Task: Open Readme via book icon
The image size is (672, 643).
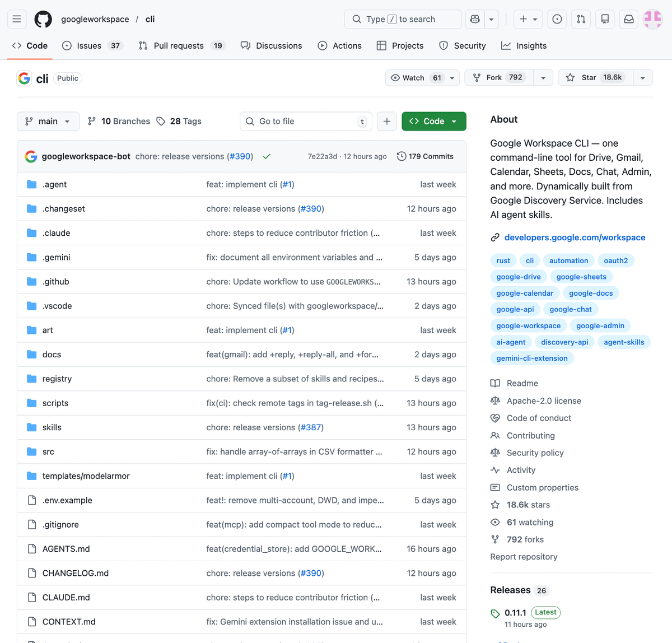Action: pos(495,383)
